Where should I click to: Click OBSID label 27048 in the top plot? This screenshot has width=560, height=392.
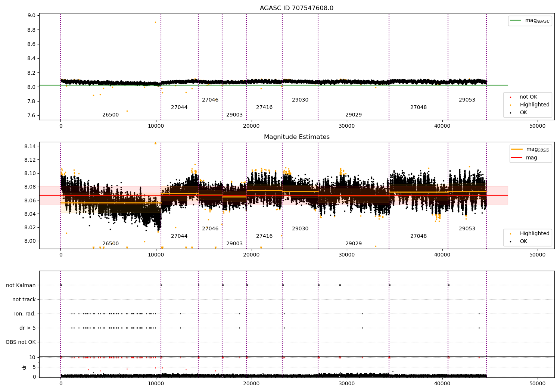click(419, 108)
